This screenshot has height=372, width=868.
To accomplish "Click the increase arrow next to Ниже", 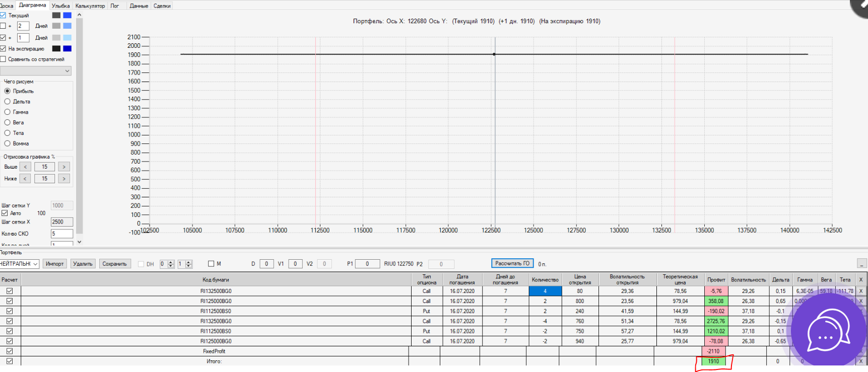I will coord(64,179).
